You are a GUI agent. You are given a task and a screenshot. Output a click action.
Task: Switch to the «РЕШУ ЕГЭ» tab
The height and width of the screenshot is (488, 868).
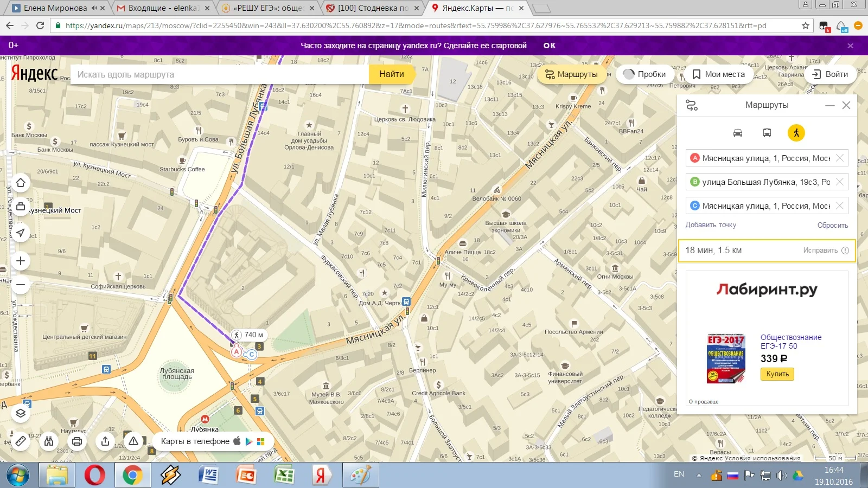(269, 8)
